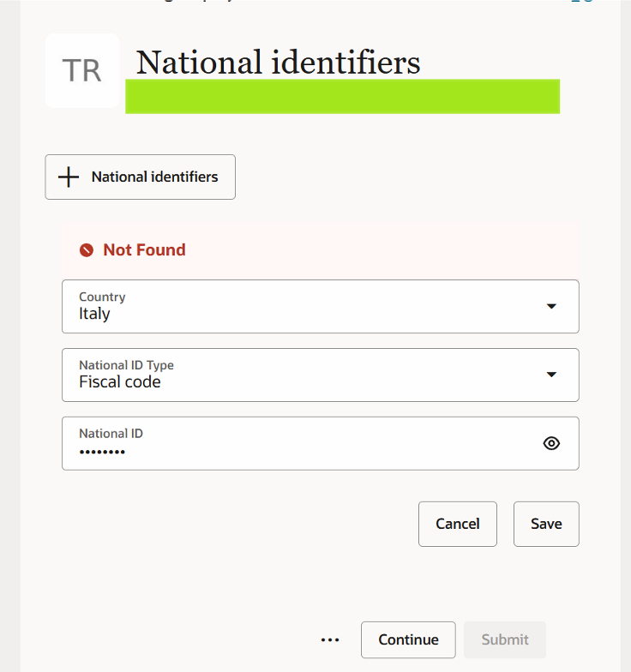This screenshot has height=672, width=631.
Task: Click the Italy value in Country field
Action: pos(94,314)
